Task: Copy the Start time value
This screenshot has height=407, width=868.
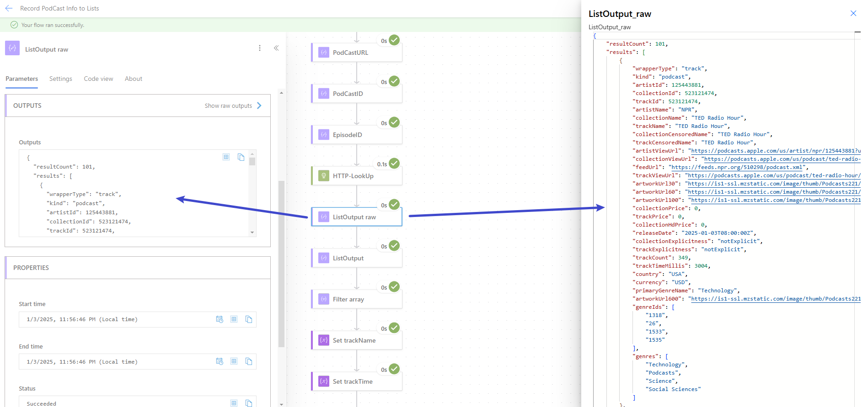Action: coord(249,319)
